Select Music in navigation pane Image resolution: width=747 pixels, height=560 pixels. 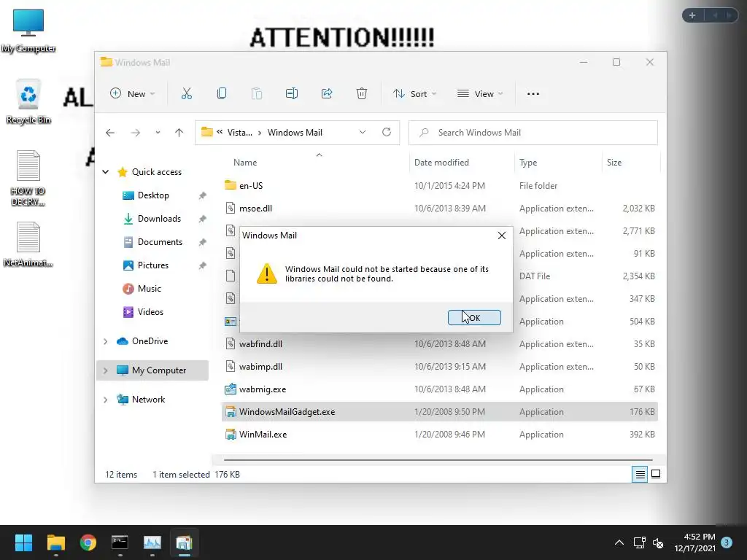tap(149, 289)
